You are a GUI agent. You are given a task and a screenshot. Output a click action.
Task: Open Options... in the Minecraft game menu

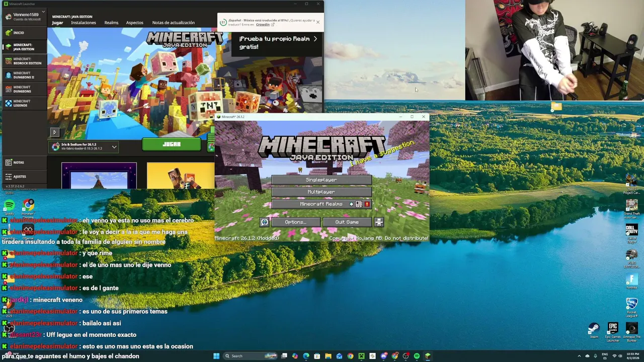(295, 222)
